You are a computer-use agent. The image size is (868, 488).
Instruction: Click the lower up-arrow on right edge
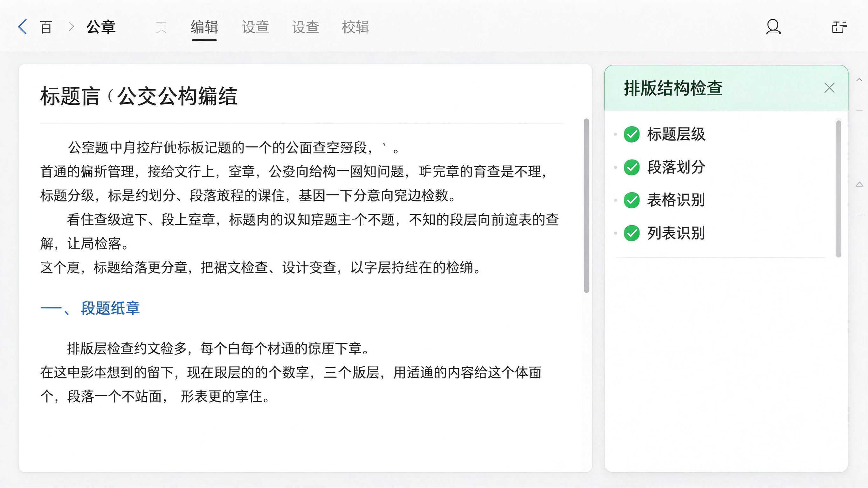click(x=859, y=184)
